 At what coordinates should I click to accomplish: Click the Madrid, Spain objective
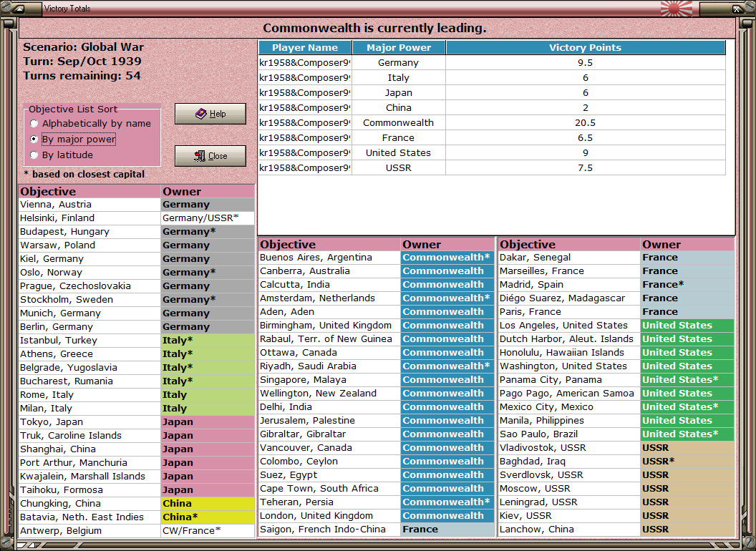(569, 284)
